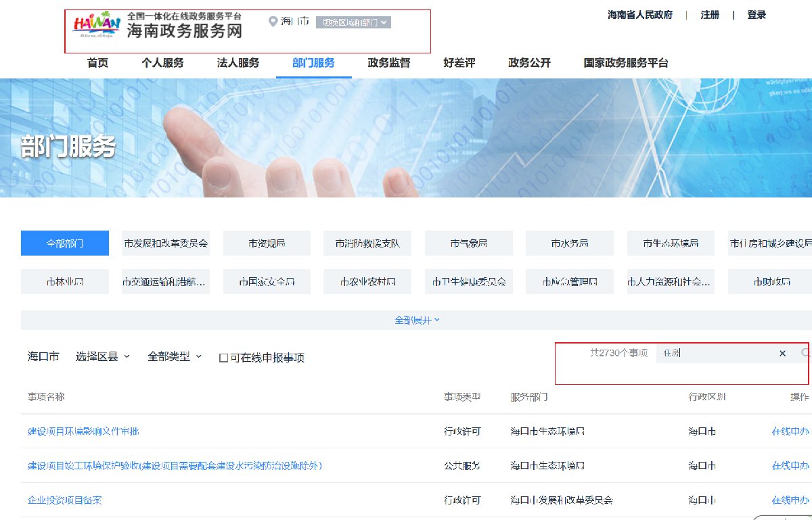Viewport: 812px width, 520px height.
Task: Select the 市农业农村局 department button
Action: coord(367,281)
